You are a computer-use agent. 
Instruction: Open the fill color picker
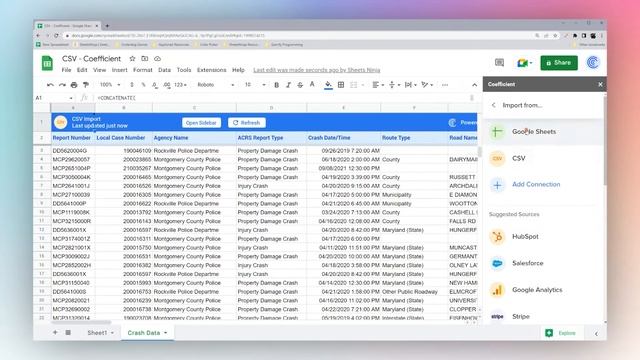[328, 85]
